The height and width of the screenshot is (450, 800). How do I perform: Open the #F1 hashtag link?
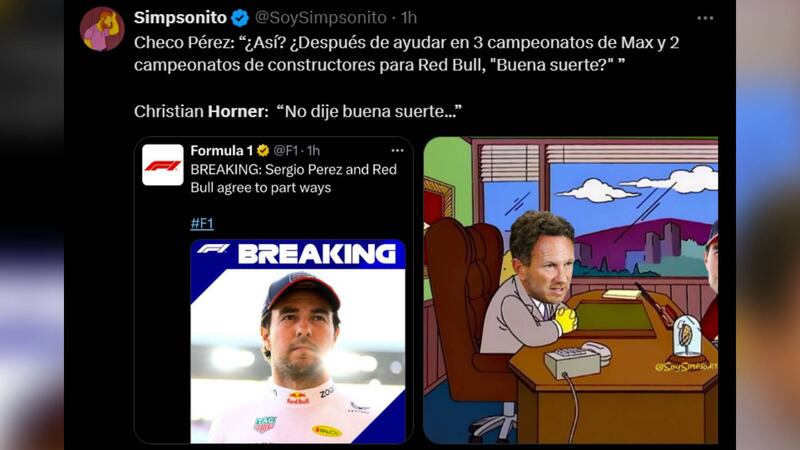pos(202,223)
